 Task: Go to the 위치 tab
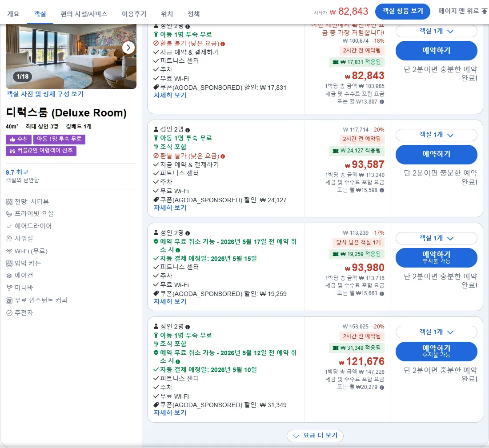coord(167,14)
